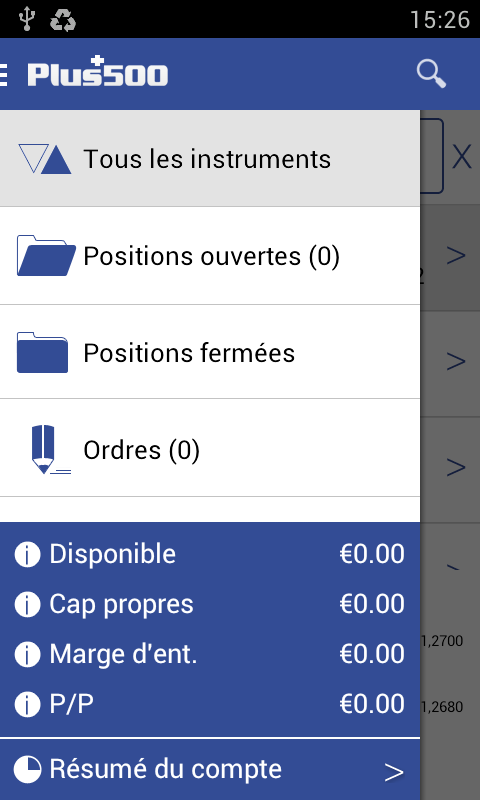480x800 pixels.
Task: Open Résumé du compte
Action: coord(210,769)
